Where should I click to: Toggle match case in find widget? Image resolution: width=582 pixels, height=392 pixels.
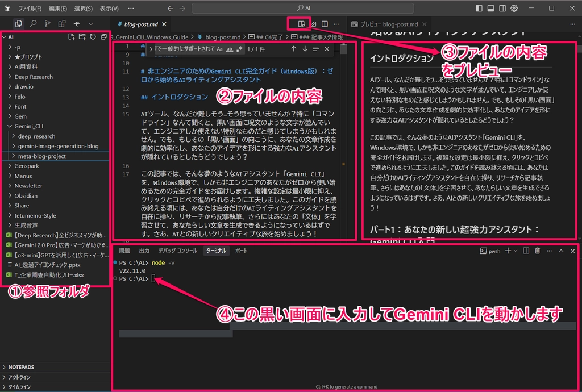(220, 49)
